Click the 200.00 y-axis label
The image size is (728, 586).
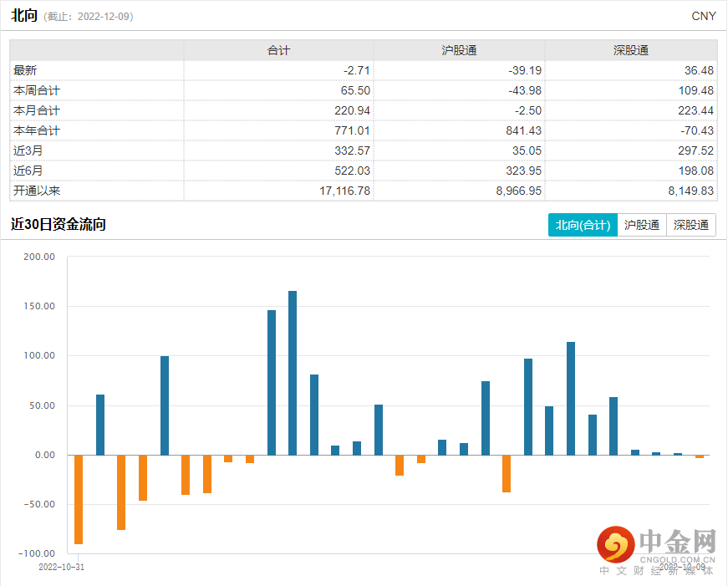(x=38, y=257)
